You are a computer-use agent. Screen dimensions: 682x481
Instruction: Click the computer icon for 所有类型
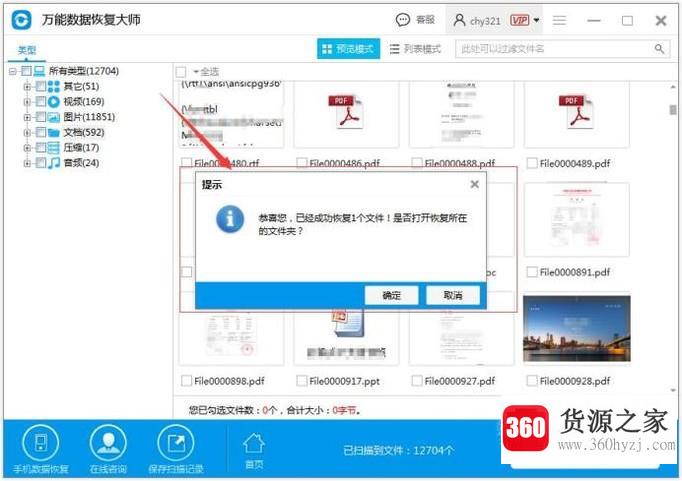click(x=40, y=71)
